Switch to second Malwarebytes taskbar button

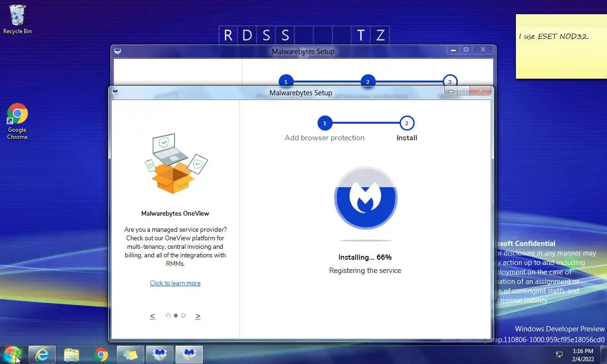(189, 355)
